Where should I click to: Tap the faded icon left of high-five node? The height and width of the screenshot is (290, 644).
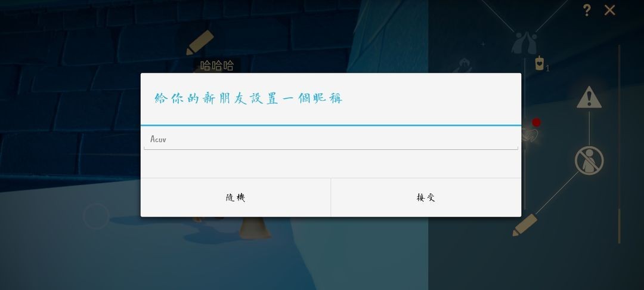click(x=463, y=65)
